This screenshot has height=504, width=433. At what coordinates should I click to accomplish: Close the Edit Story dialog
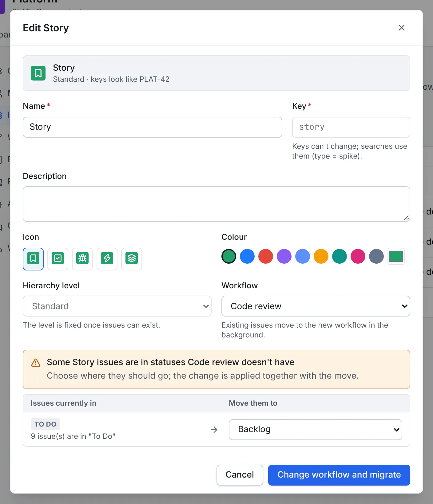[x=401, y=28]
